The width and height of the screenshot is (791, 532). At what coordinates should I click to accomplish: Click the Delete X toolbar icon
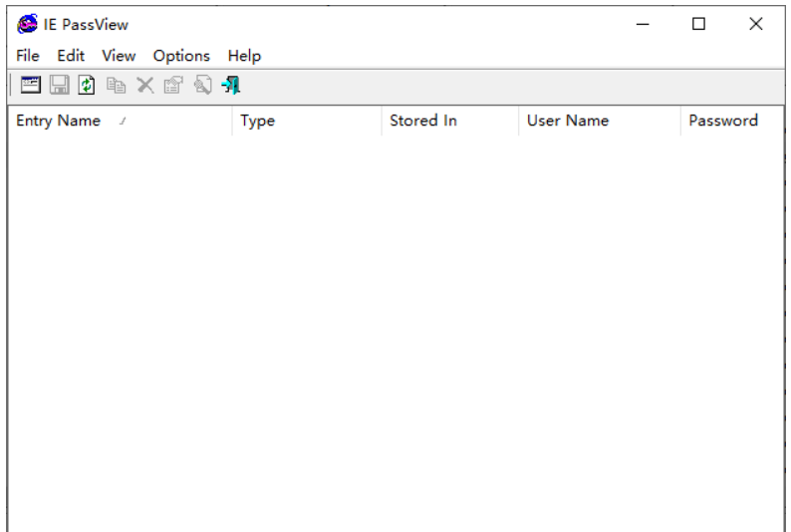[x=145, y=86]
